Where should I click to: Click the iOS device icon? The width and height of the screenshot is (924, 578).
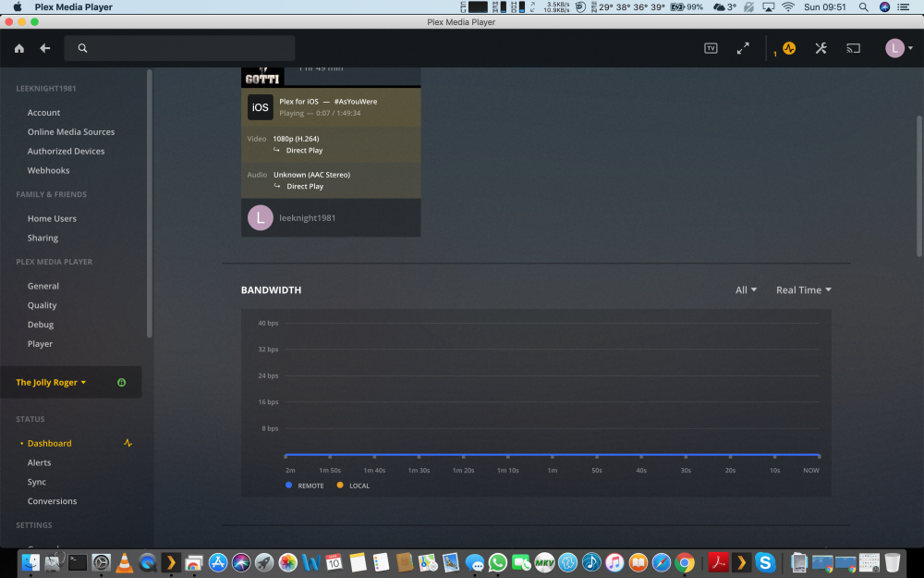(260, 107)
